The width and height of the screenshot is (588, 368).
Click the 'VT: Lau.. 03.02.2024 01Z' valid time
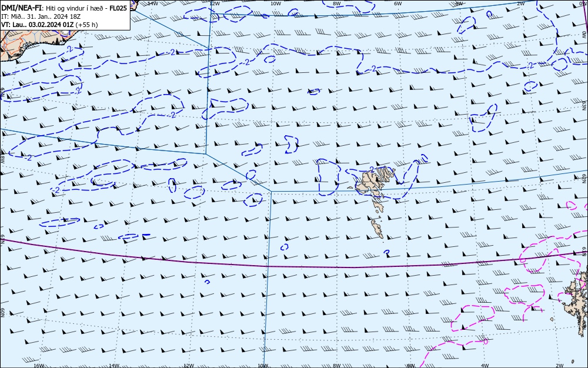pos(38,25)
